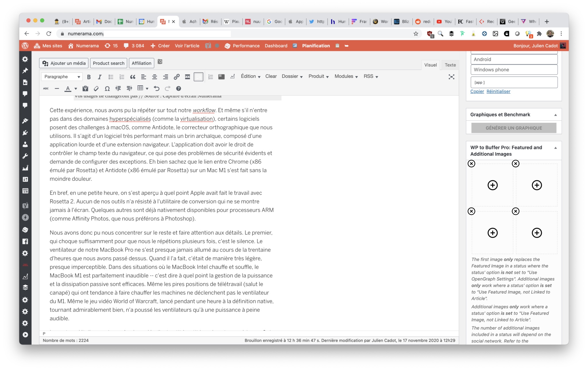The height and width of the screenshot is (370, 588).
Task: Open Dashboard in admin bar
Action: (276, 46)
